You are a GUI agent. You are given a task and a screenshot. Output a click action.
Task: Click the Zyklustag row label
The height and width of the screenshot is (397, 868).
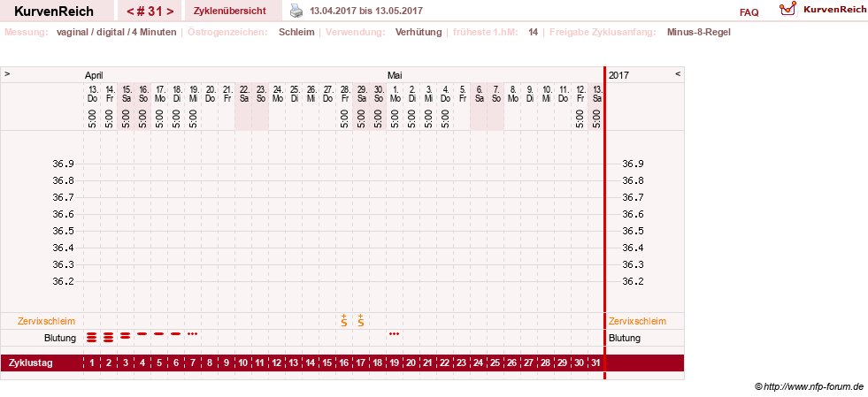pos(31,363)
